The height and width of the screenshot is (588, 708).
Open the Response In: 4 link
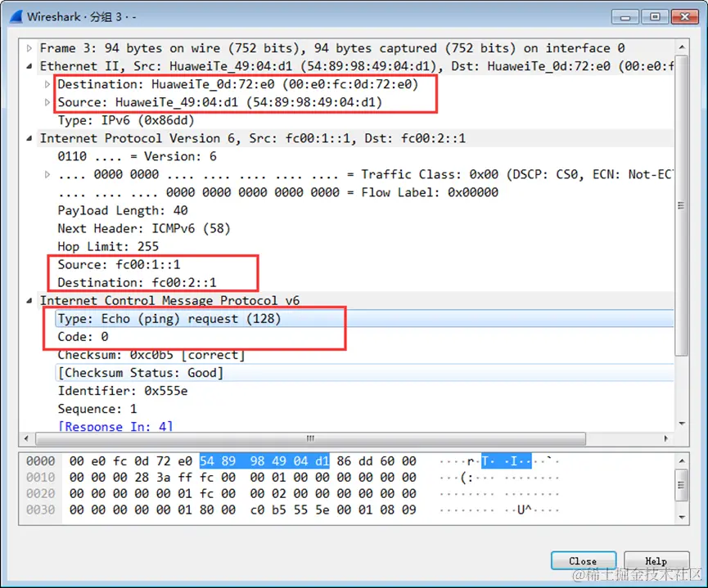(x=115, y=426)
